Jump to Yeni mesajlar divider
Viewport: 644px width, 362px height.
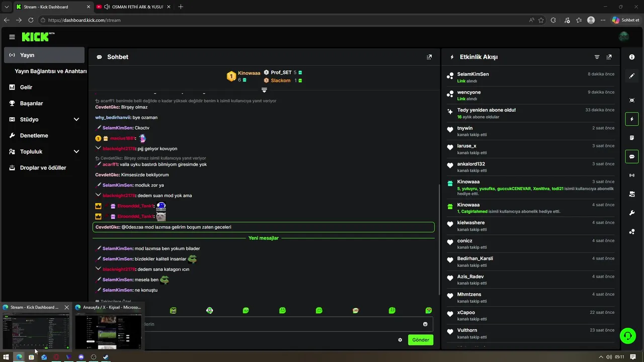point(264,238)
